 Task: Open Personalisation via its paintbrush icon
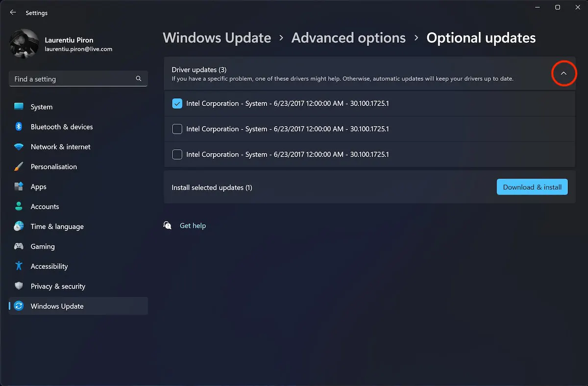19,167
